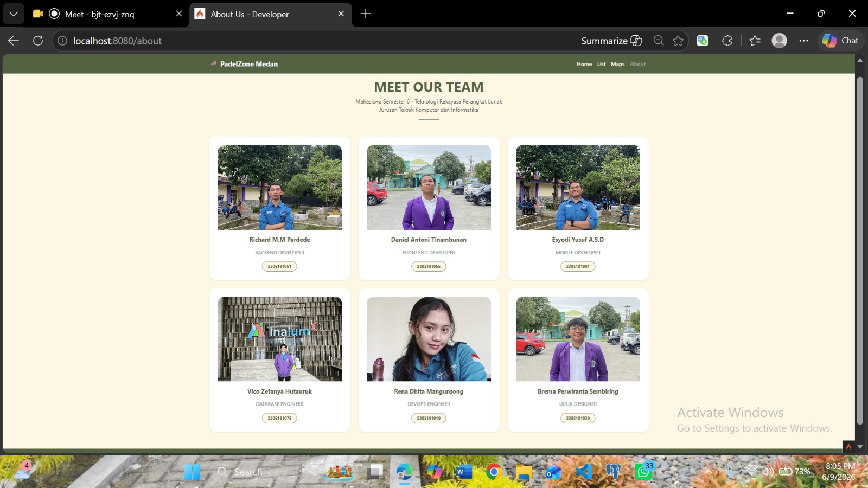Click the DATABASE ENGINEER role text

point(280,404)
